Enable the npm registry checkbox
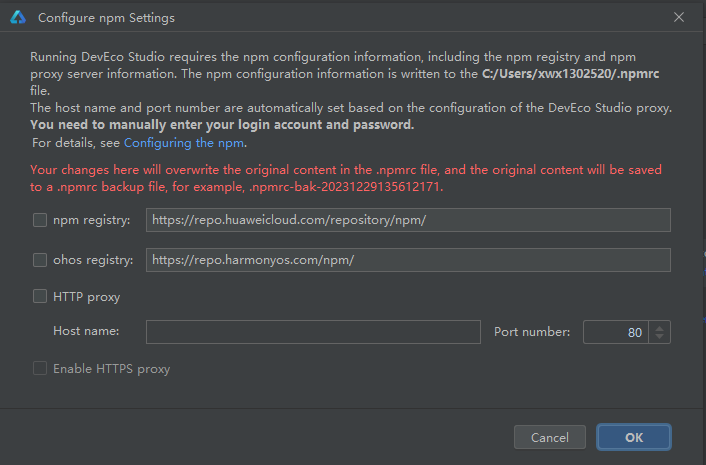This screenshot has height=465, width=706. [40, 220]
